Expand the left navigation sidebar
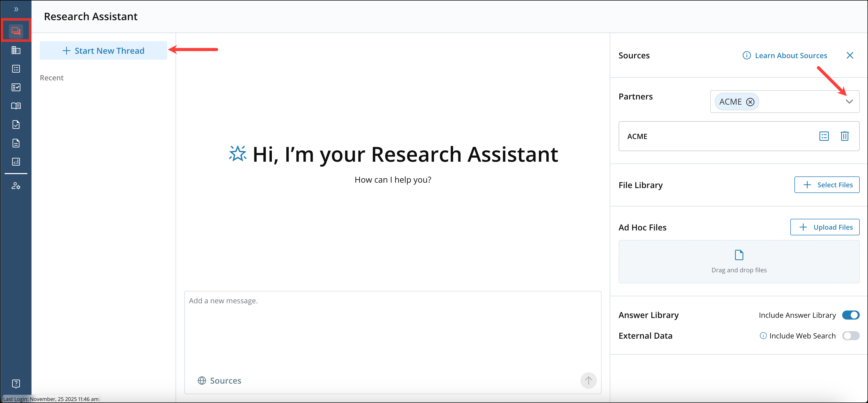 click(16, 9)
